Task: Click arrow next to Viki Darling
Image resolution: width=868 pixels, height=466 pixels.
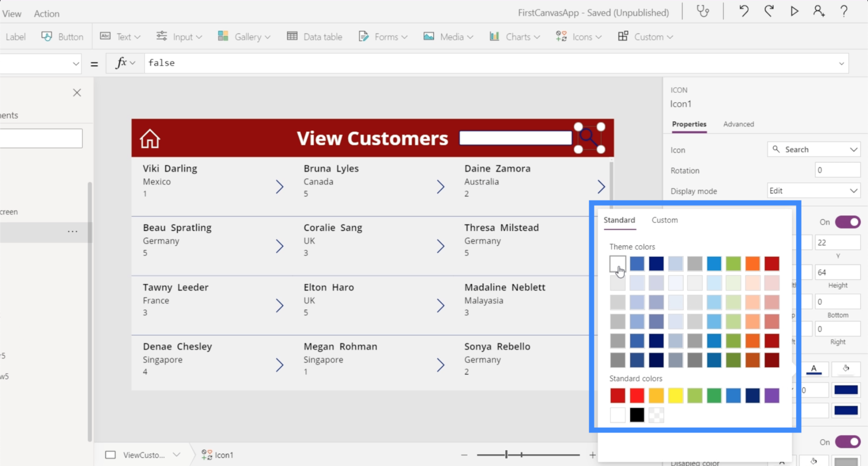Action: point(280,187)
